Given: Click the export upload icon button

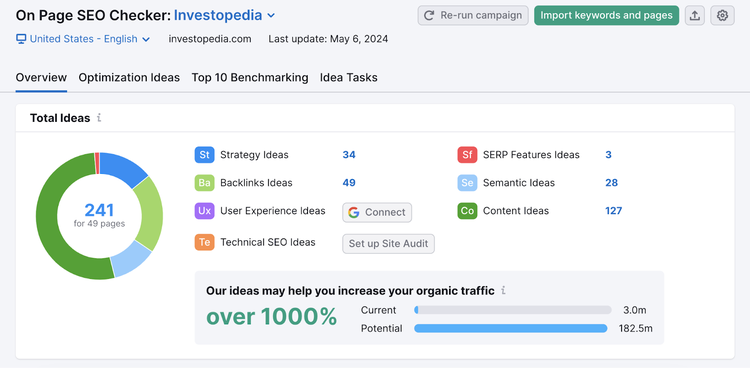Looking at the screenshot, I should coord(695,15).
